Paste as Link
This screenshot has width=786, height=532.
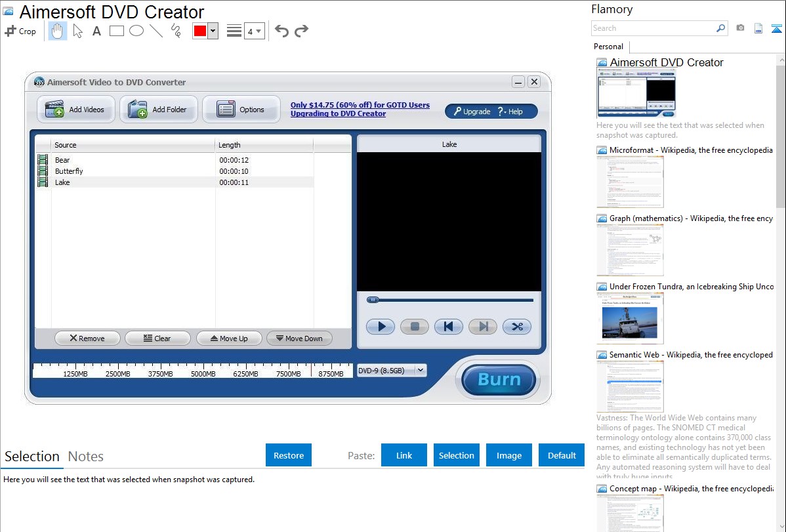(404, 455)
